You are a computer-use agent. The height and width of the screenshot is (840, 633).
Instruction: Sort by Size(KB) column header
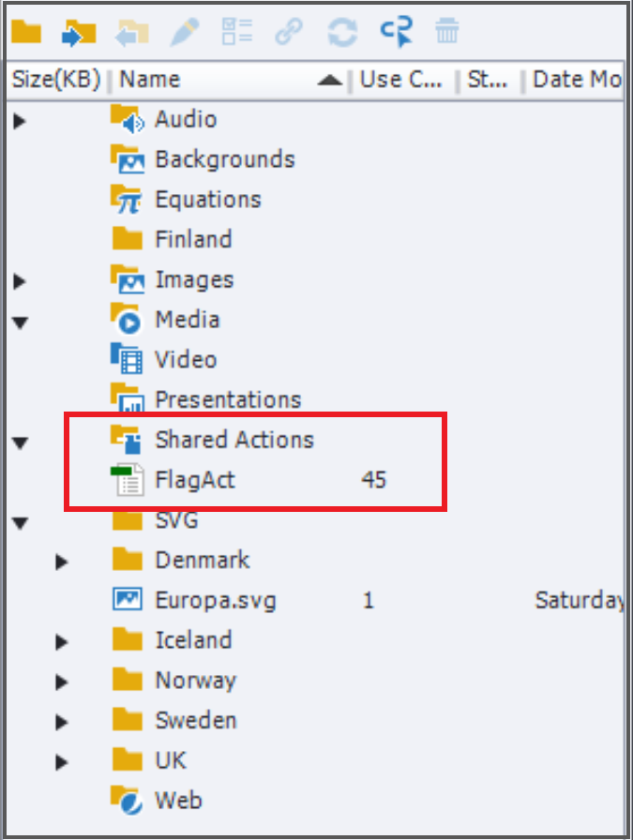pyautogui.click(x=55, y=80)
